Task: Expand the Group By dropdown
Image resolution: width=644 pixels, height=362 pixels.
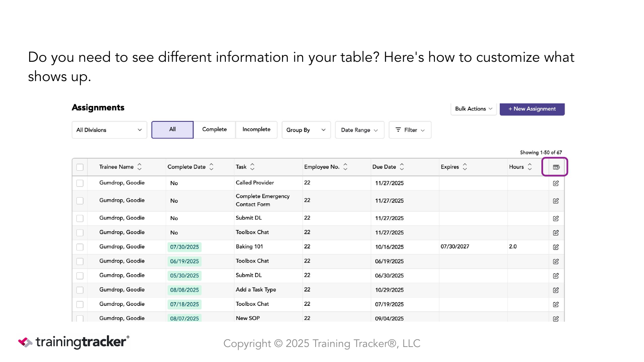Action: [306, 130]
